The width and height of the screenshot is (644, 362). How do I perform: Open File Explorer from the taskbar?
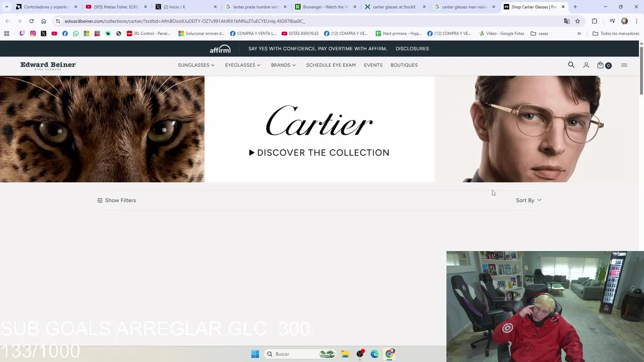pyautogui.click(x=345, y=354)
